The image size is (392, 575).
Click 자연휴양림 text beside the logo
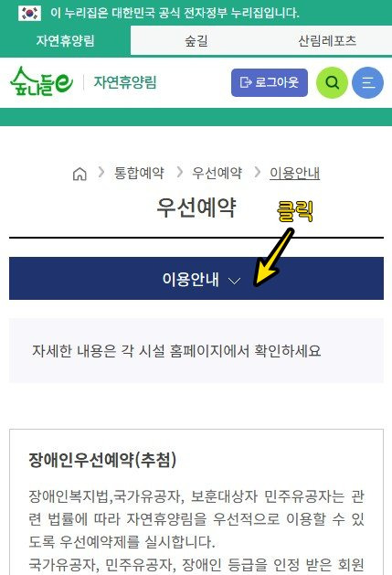pyautogui.click(x=125, y=82)
